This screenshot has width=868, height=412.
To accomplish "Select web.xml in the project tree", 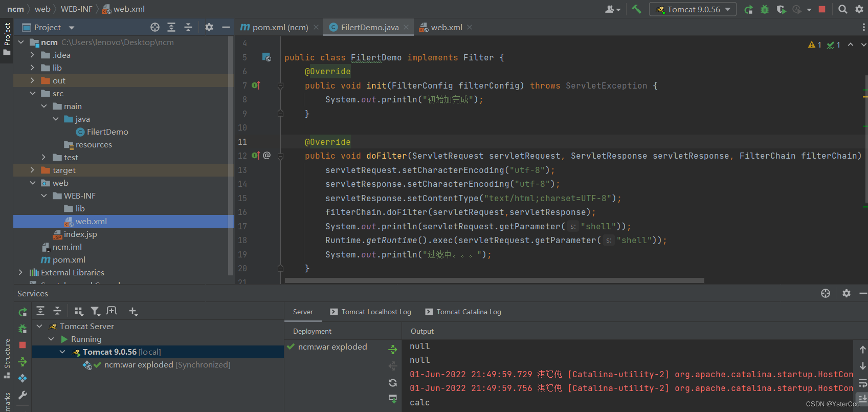I will 91,221.
